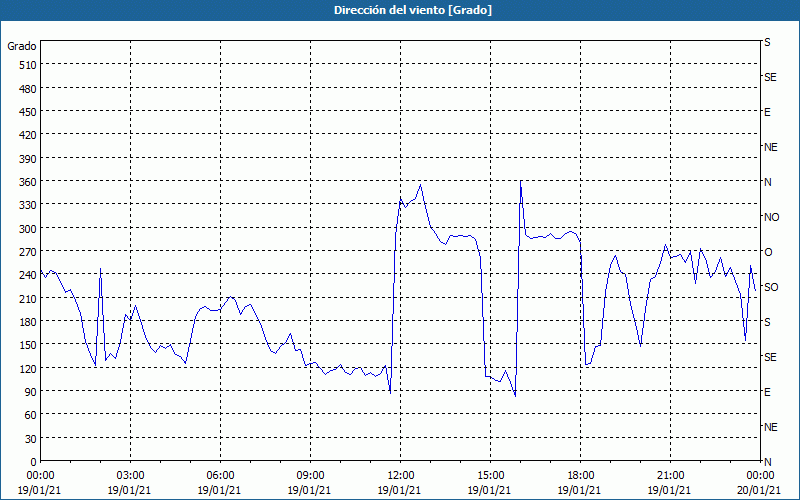Click the E compass label beside the 90 gridline
Viewport: 800px width, 500px height.
tap(767, 392)
